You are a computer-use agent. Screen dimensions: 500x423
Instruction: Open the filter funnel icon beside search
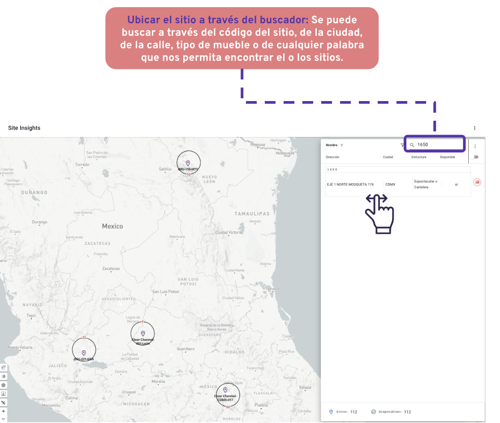pos(402,145)
